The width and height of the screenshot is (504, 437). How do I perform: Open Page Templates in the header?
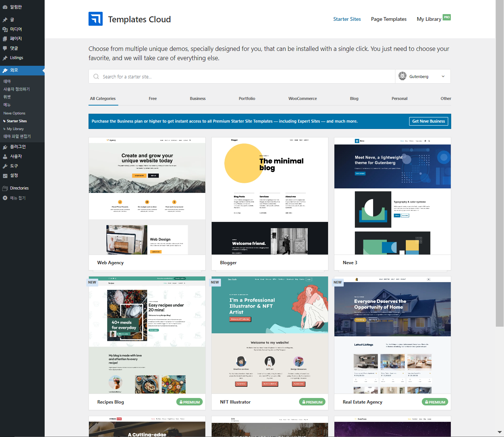[x=389, y=19]
